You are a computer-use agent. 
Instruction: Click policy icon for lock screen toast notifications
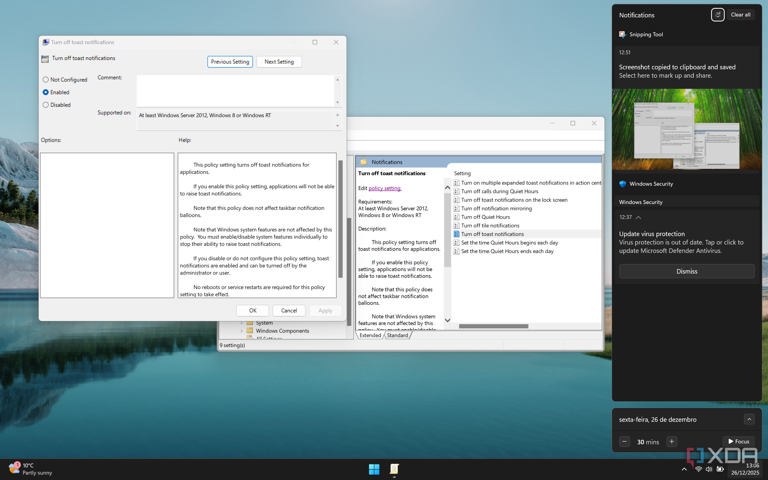coord(456,200)
